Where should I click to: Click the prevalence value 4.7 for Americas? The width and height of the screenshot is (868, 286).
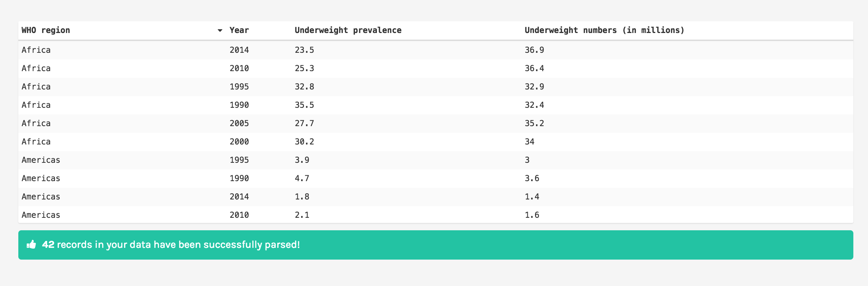[x=302, y=179]
